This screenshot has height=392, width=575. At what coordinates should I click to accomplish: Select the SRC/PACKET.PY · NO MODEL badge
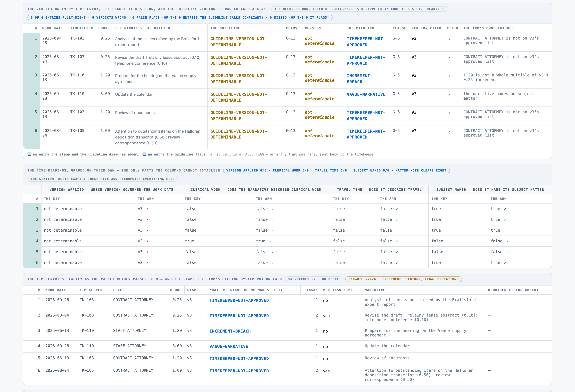(x=313, y=279)
